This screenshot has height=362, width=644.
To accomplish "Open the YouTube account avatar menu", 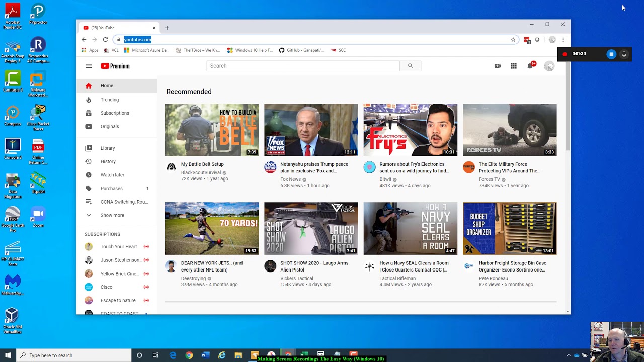I will [x=549, y=66].
